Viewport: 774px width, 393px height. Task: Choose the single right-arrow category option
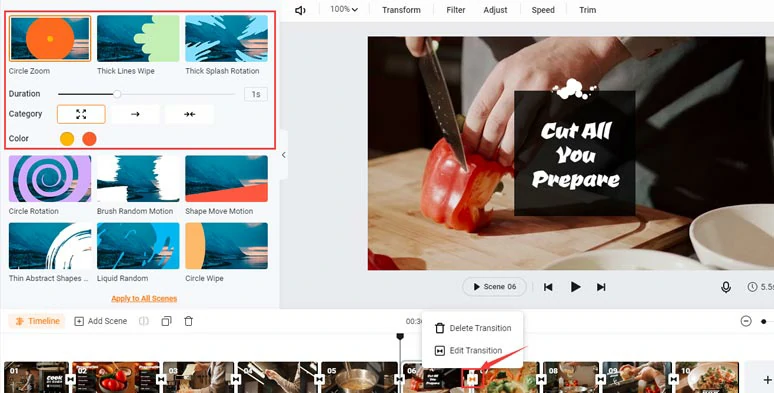135,114
